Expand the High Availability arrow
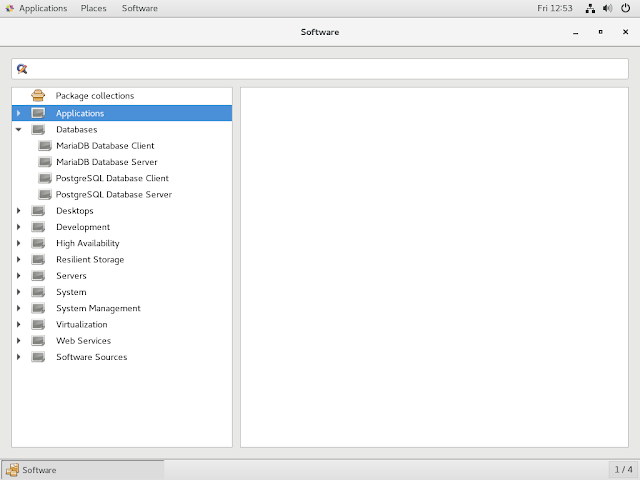 point(18,243)
